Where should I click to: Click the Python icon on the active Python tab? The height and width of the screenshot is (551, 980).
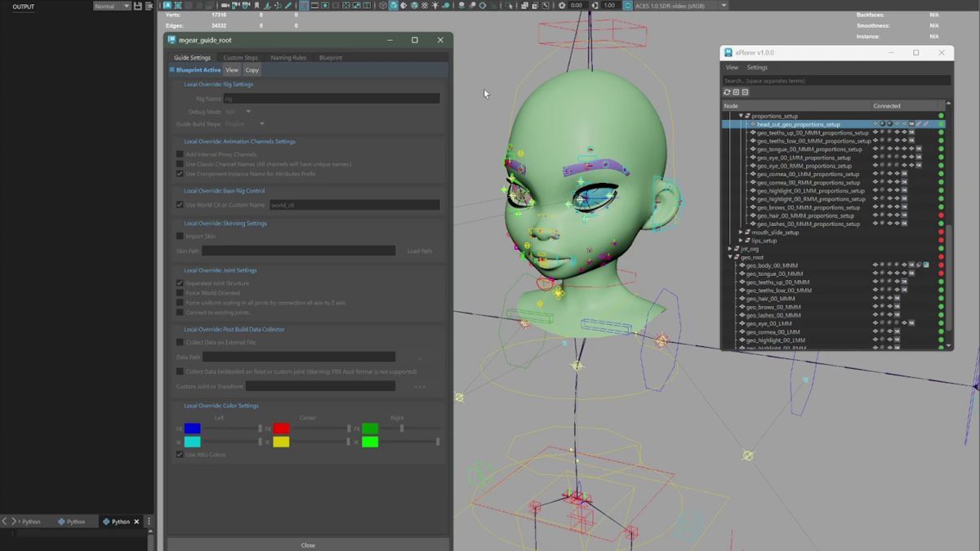coord(106,522)
